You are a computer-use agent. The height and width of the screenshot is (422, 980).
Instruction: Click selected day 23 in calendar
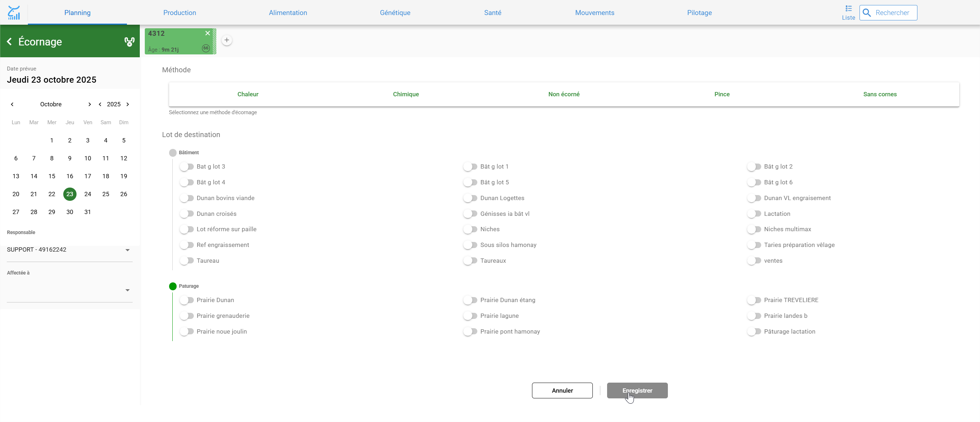pyautogui.click(x=70, y=194)
